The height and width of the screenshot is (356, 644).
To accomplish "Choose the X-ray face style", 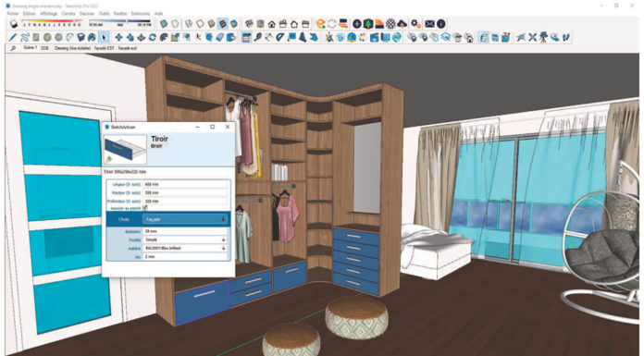I will 164,24.
